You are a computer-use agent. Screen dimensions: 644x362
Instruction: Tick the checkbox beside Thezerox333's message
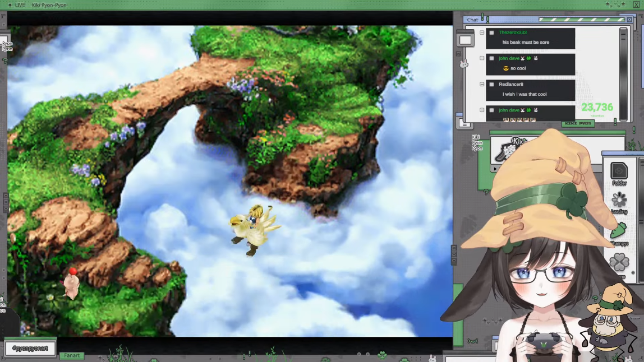coord(491,33)
